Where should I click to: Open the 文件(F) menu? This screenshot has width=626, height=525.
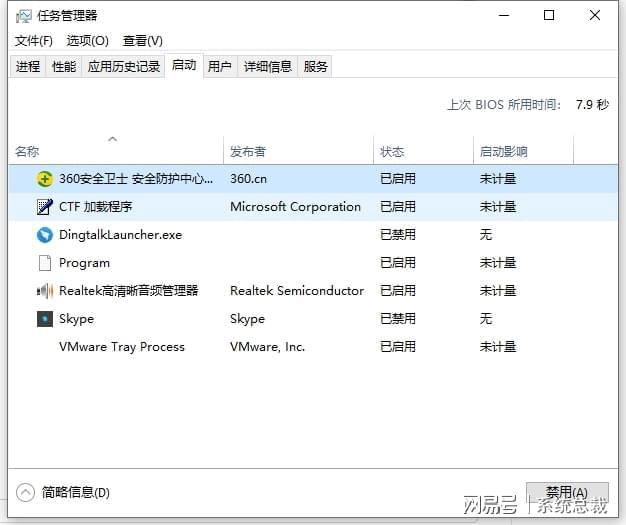click(x=34, y=41)
